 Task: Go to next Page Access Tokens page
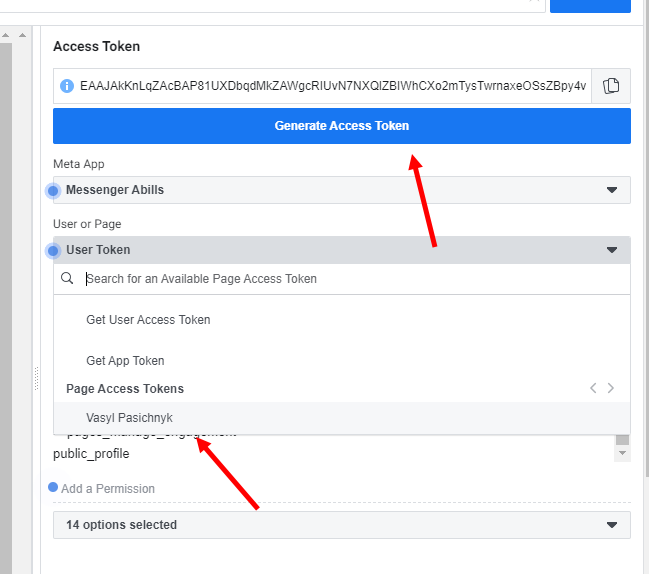tap(611, 388)
